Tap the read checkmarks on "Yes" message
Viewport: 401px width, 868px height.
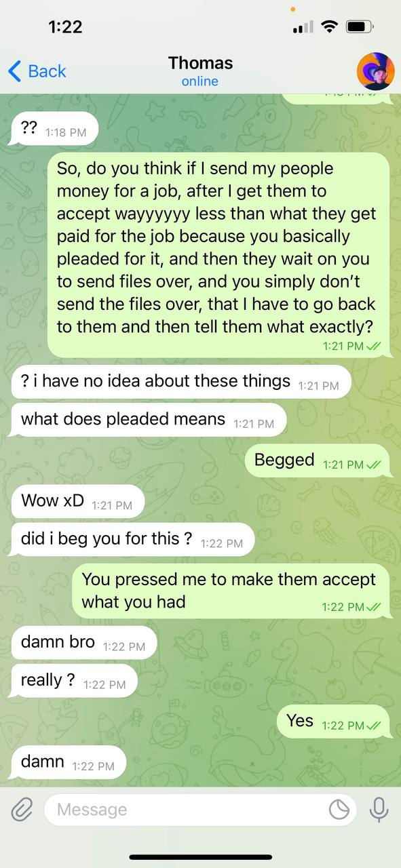tap(374, 725)
